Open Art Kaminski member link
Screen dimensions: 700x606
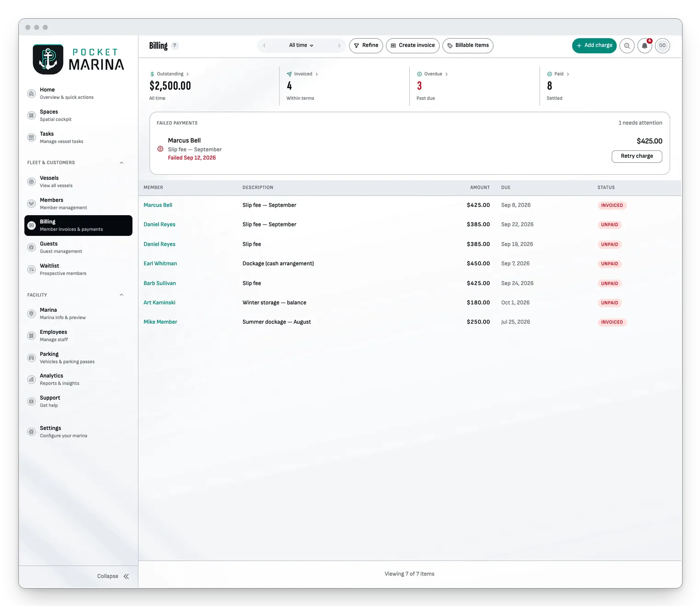point(159,303)
